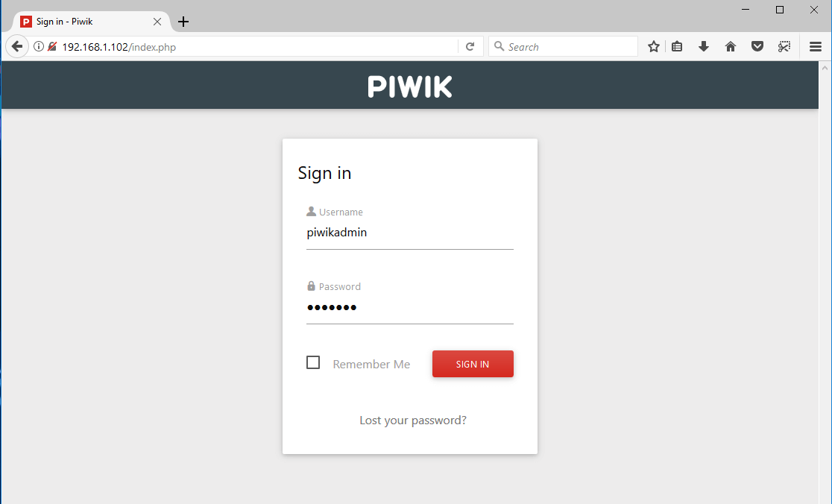Screen dimensions: 832x504
Task: Click the browser back arrow button
Action: 17,47
